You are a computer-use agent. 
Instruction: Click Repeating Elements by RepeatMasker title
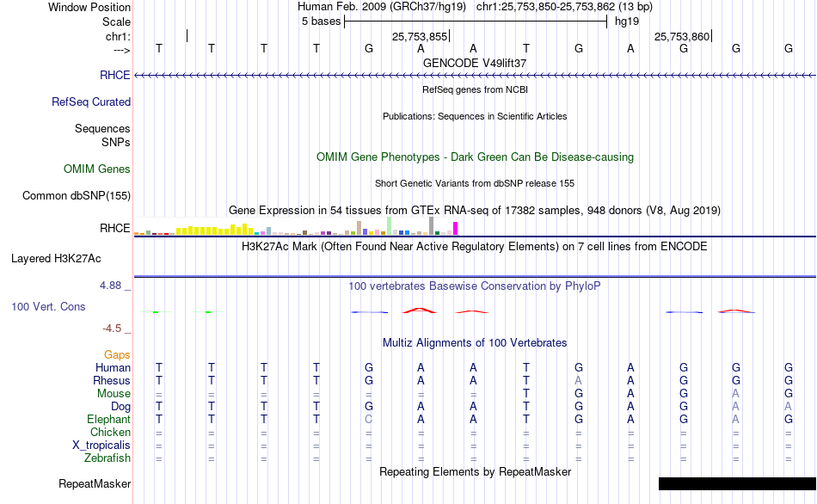475,471
